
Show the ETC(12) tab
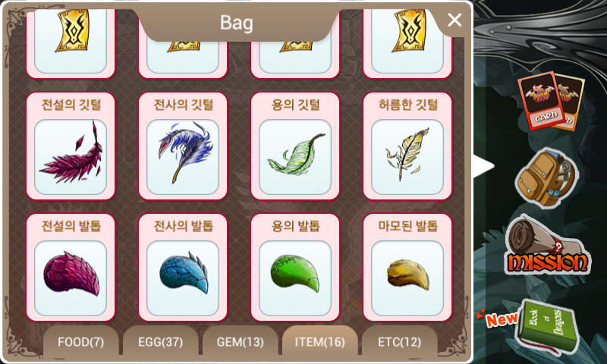400,341
